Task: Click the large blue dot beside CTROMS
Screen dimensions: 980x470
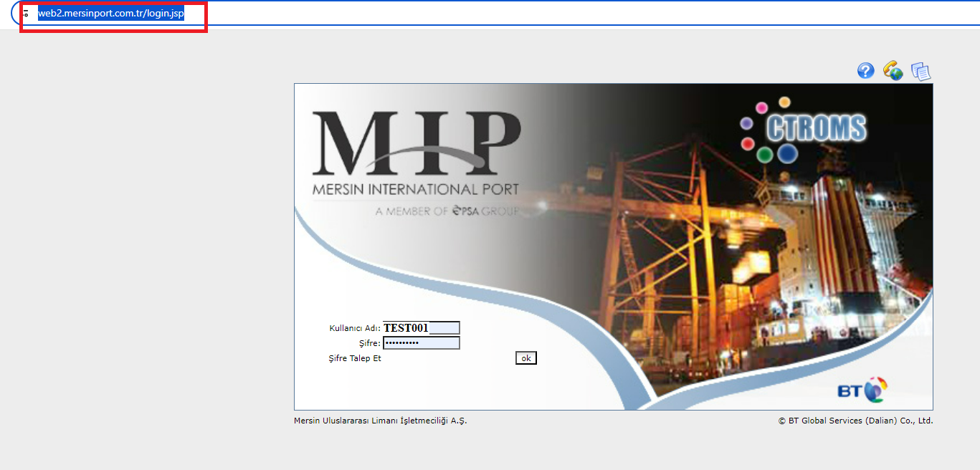Action: coord(788,153)
